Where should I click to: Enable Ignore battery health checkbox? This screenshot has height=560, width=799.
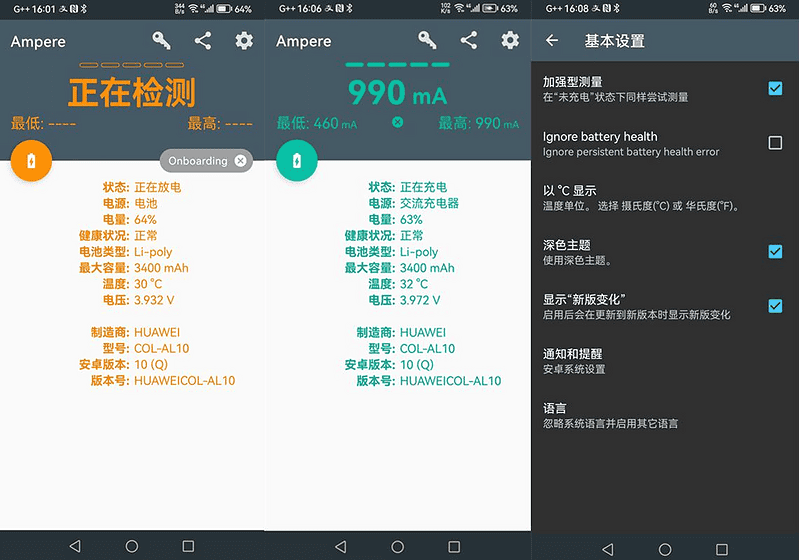775,143
